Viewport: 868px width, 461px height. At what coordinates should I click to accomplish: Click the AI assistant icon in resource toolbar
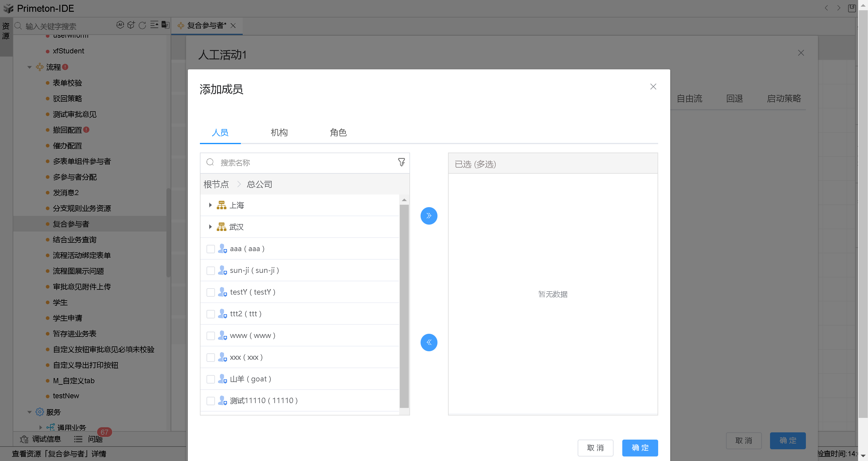pyautogui.click(x=120, y=25)
